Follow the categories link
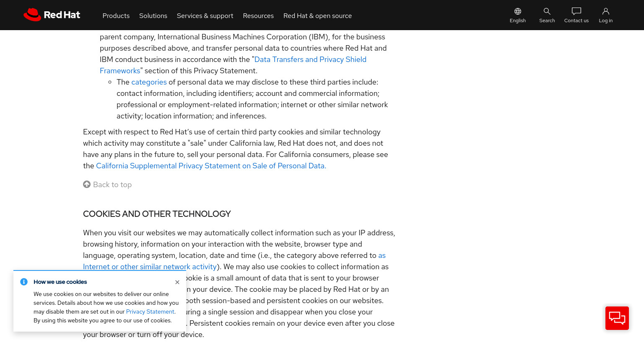This screenshot has width=644, height=345. 149,82
